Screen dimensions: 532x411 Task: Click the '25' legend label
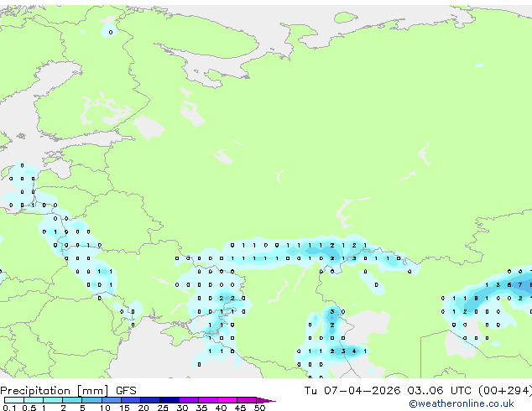[163, 408]
